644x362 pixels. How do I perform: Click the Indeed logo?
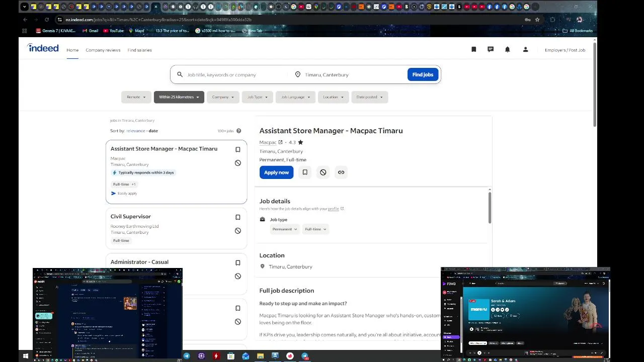pyautogui.click(x=43, y=48)
